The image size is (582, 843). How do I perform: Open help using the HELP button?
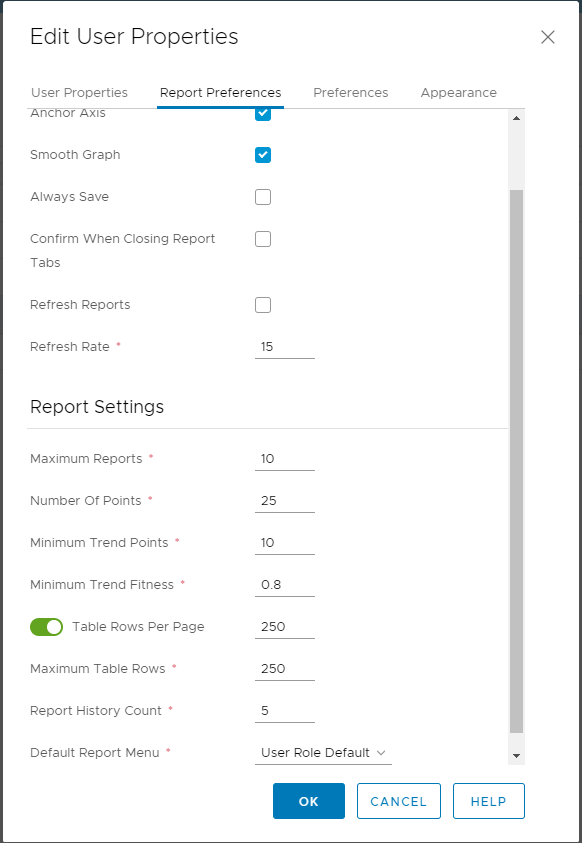[x=488, y=801]
